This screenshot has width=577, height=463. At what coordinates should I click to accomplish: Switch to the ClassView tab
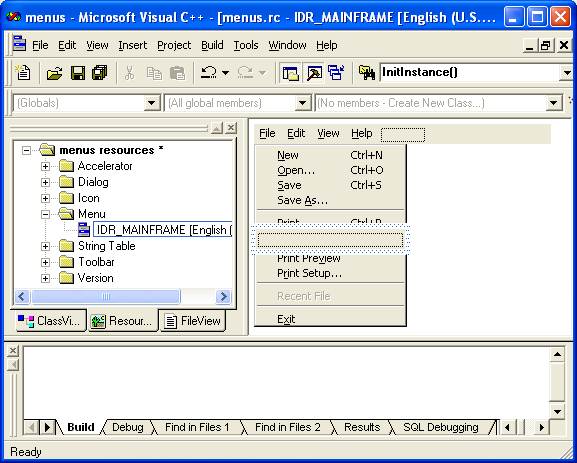click(x=50, y=321)
